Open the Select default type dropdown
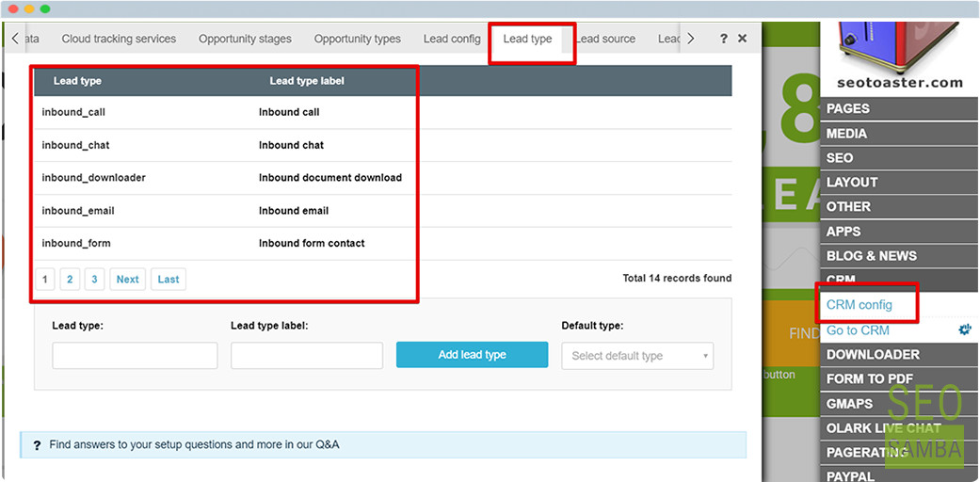This screenshot has width=980, height=482. point(637,356)
